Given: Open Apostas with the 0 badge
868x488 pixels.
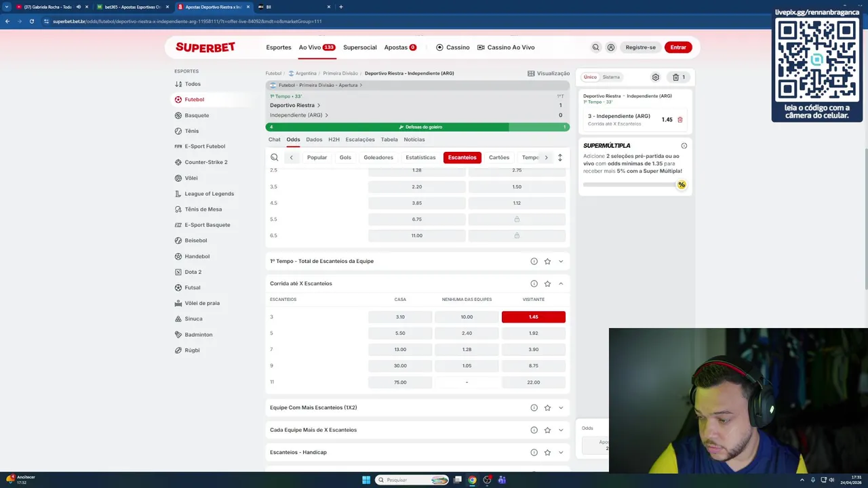Looking at the screenshot, I should tap(400, 47).
